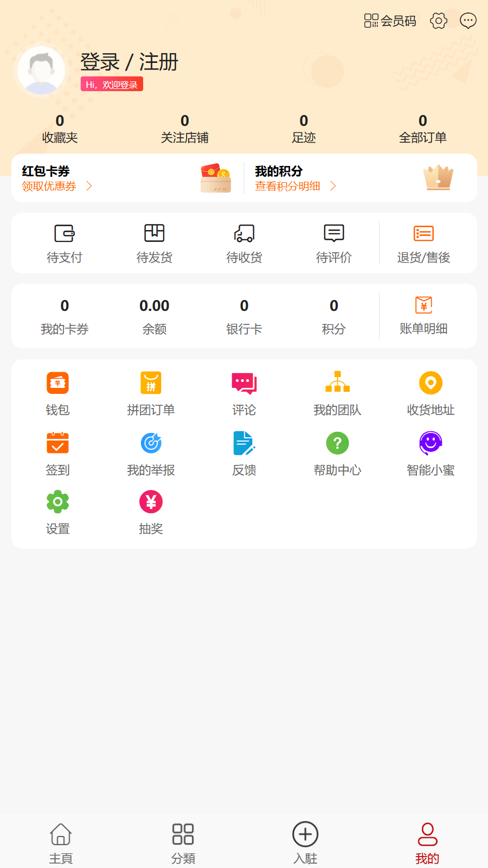Tap 领取优惠券 coupon link
Screen dimensions: 488x868
[x=49, y=186]
